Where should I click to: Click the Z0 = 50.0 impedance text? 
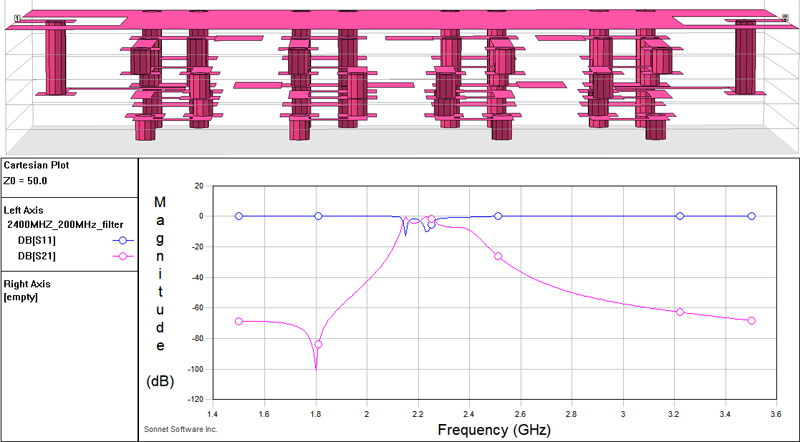click(x=26, y=181)
